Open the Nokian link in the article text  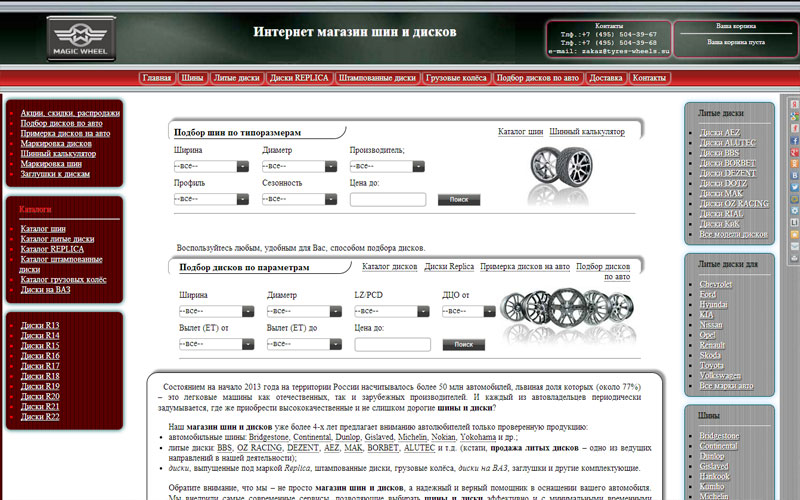click(443, 437)
